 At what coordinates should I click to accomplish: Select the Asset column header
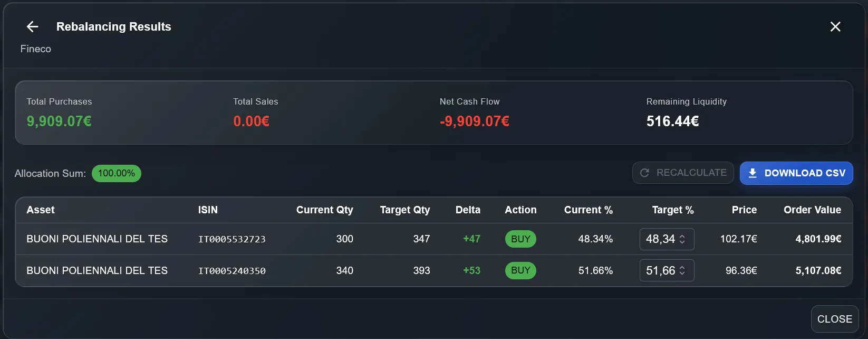tap(41, 210)
